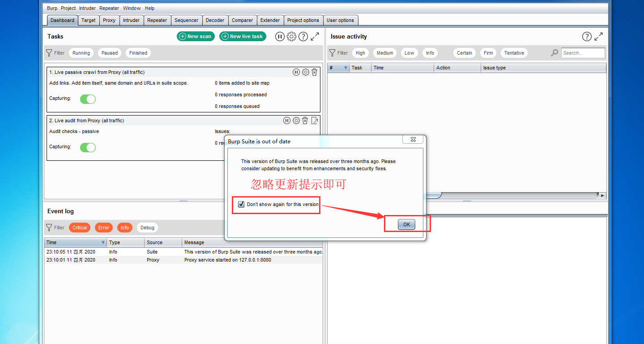
Task: Toggle Firm confidence filter
Action: [x=488, y=53]
